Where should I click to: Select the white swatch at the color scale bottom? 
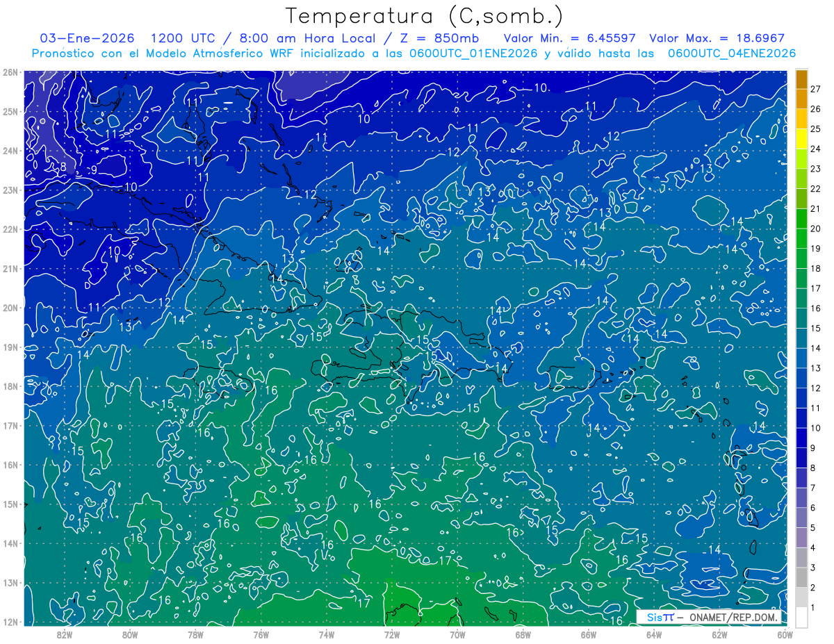pos(801,616)
